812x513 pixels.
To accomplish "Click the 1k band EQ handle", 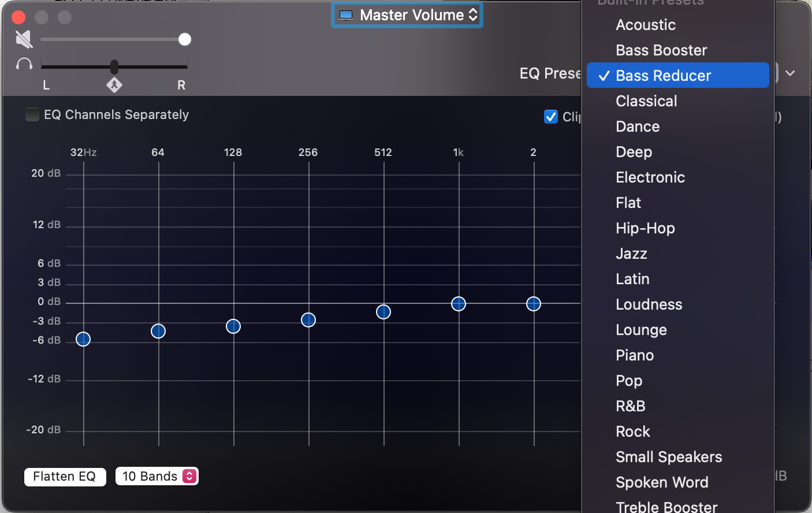I will 459,304.
